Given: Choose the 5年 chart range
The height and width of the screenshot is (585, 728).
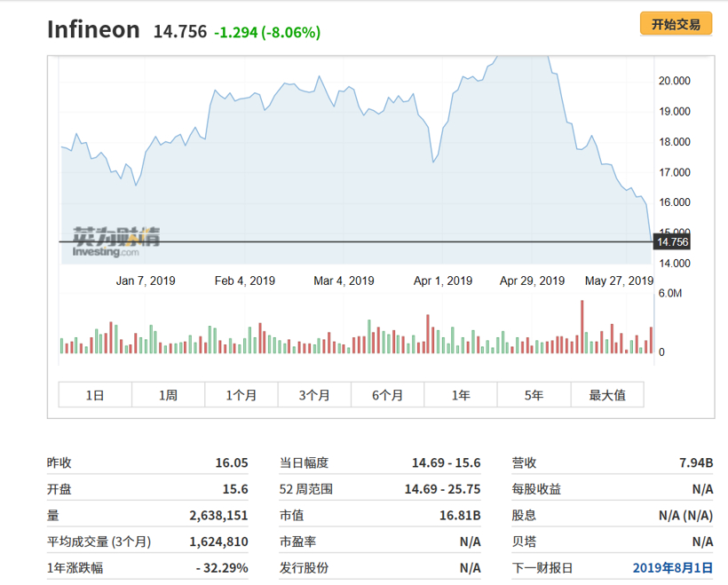Looking at the screenshot, I should [x=534, y=395].
